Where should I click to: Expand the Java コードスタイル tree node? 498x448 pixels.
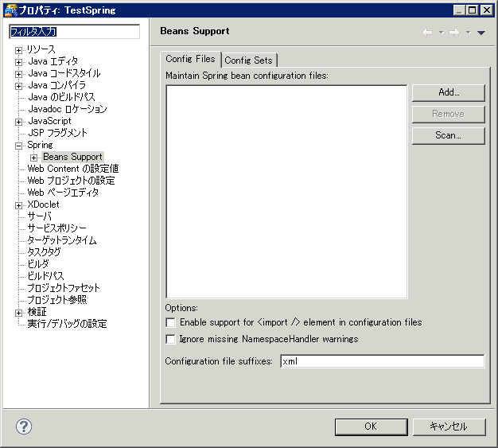point(19,74)
